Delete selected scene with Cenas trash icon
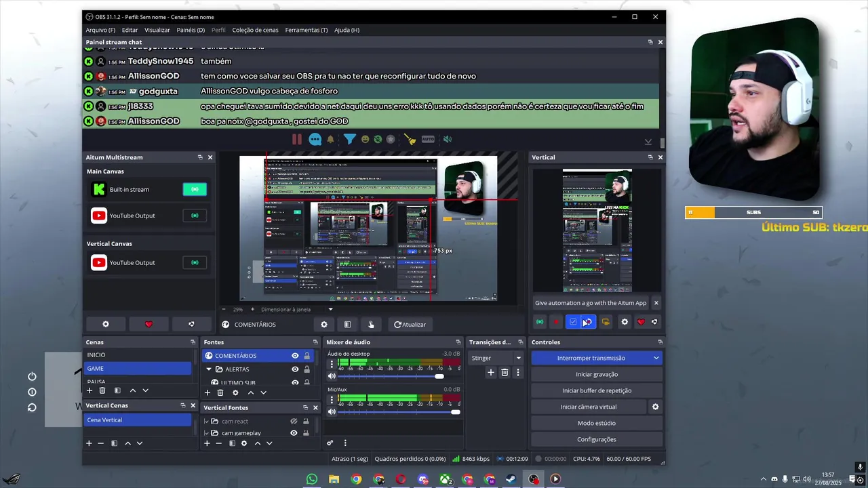 [x=102, y=390]
